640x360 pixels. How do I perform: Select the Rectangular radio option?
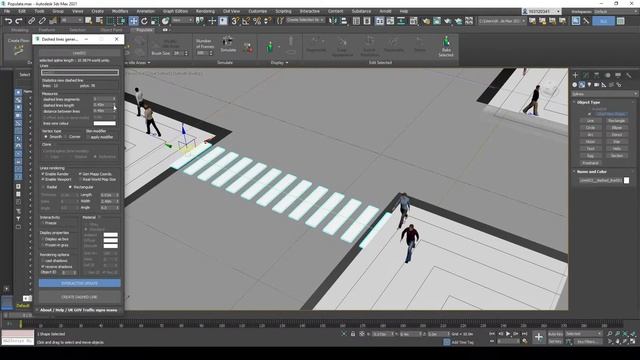click(70, 187)
